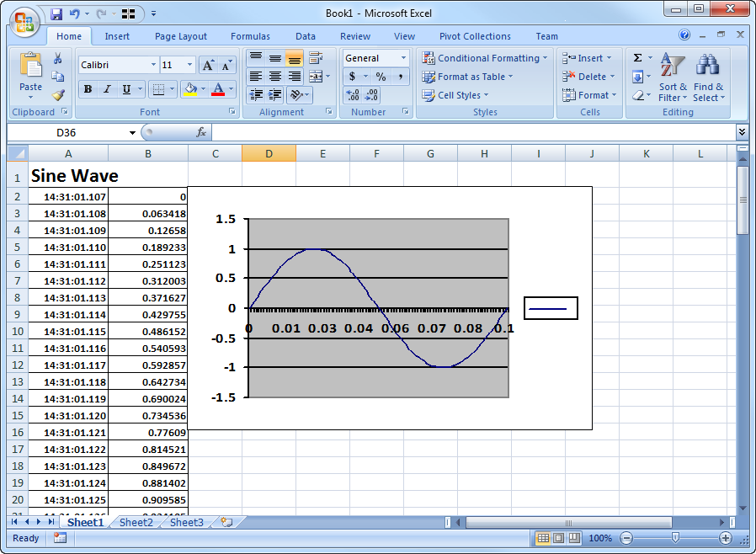Click inside the formula bar input field

pyautogui.click(x=471, y=133)
